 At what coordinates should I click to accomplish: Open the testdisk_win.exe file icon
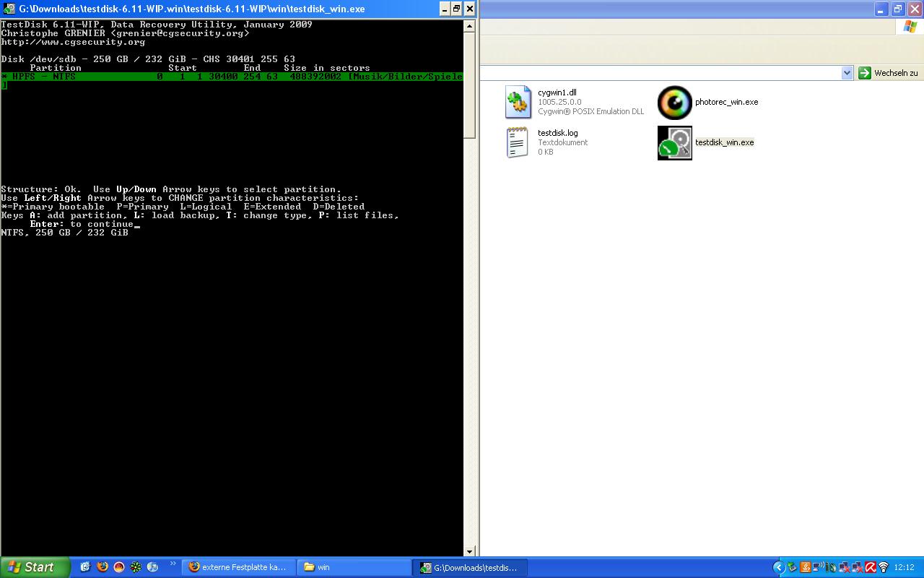tap(675, 142)
